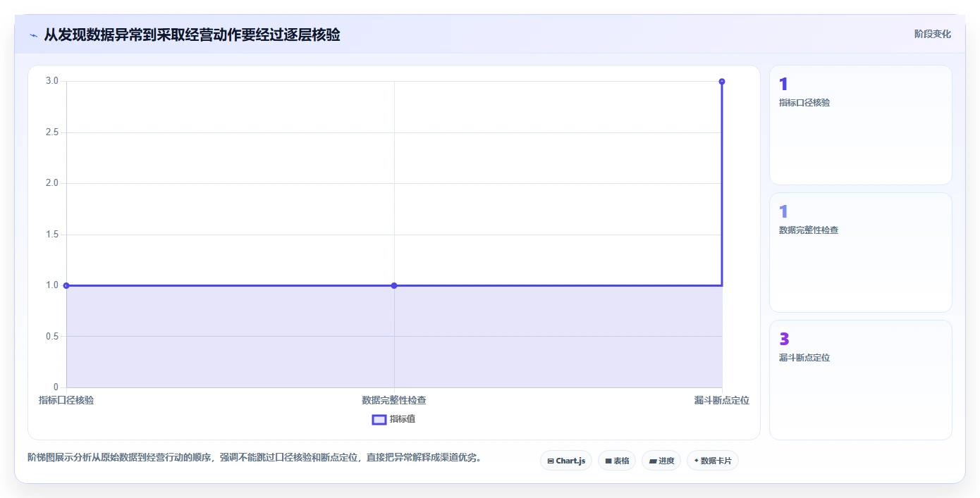This screenshot has width=980, height=498.
Task: Toggle the 指标值 legend color box
Action: click(379, 419)
